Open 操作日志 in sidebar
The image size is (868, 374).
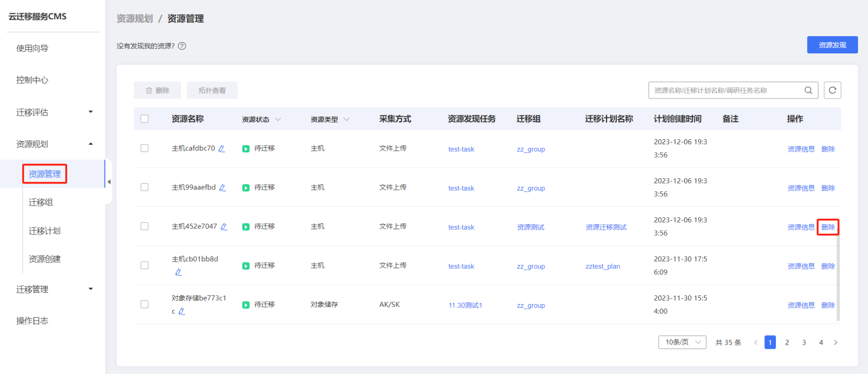pyautogui.click(x=32, y=321)
